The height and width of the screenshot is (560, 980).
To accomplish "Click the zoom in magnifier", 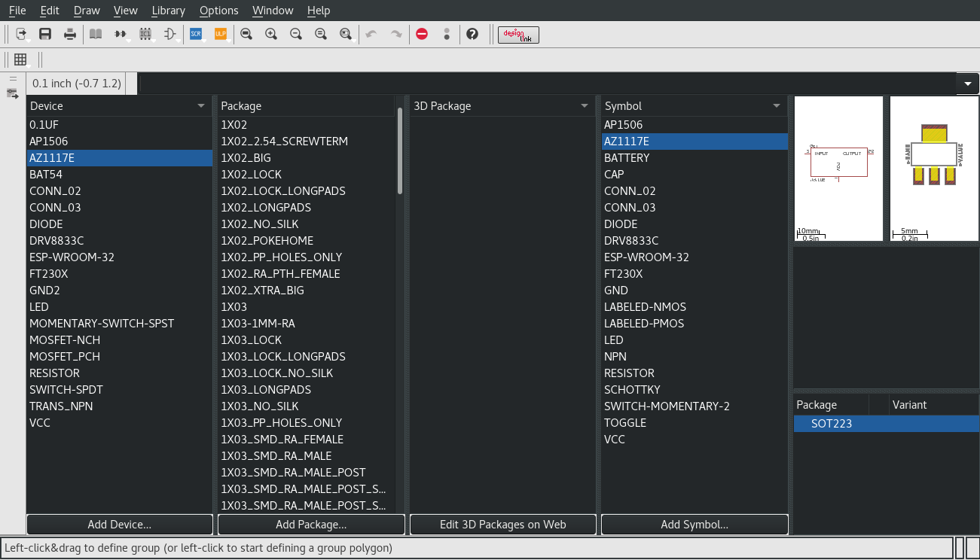I will pyautogui.click(x=271, y=34).
